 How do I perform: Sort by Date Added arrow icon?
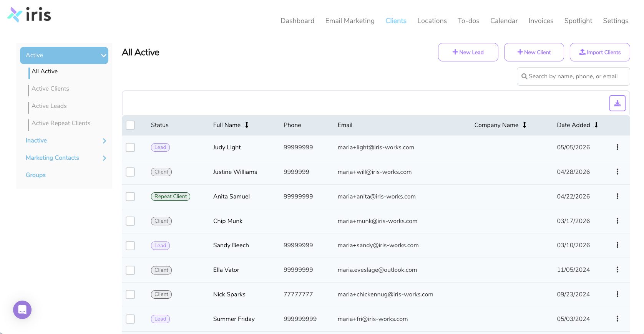point(596,125)
